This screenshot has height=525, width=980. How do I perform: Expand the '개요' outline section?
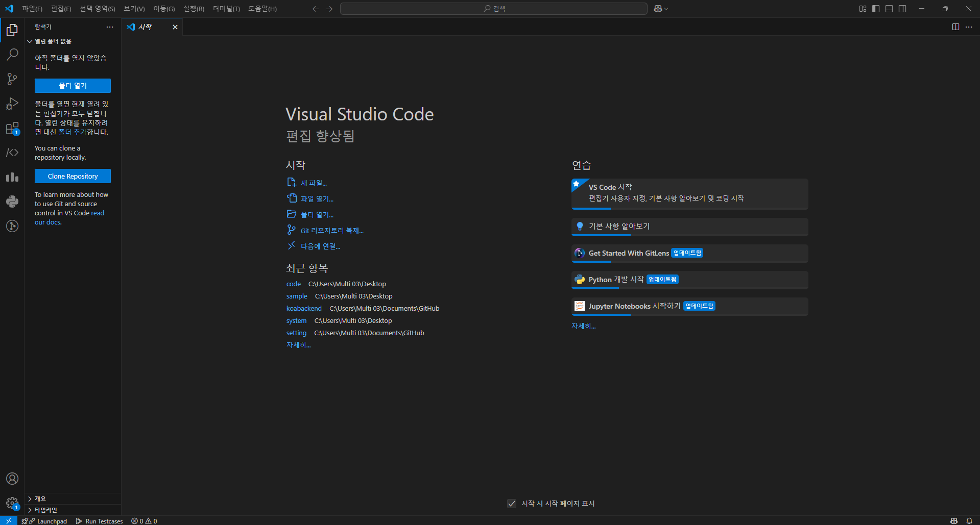pyautogui.click(x=73, y=498)
